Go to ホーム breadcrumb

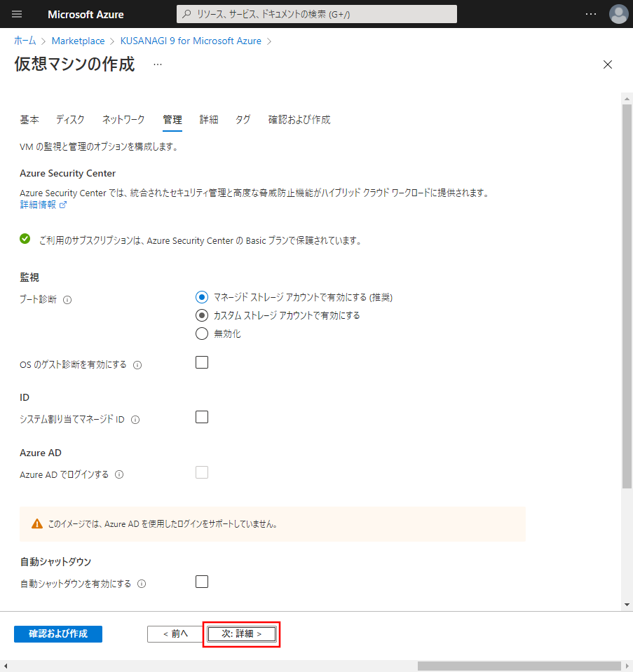click(x=25, y=41)
